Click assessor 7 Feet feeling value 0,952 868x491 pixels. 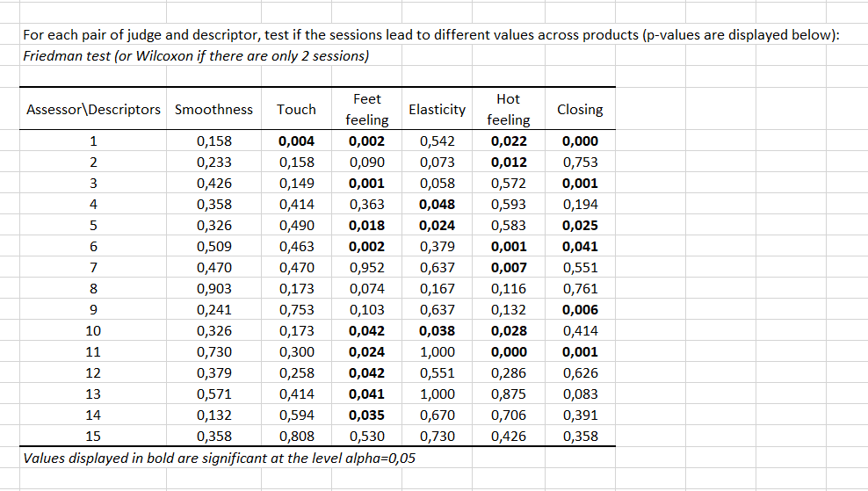click(x=366, y=268)
